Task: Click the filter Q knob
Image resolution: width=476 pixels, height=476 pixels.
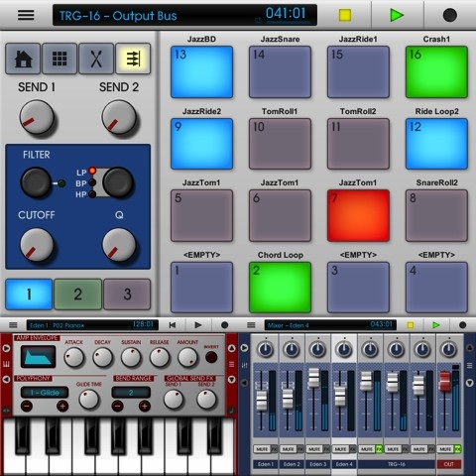Action: 119,245
